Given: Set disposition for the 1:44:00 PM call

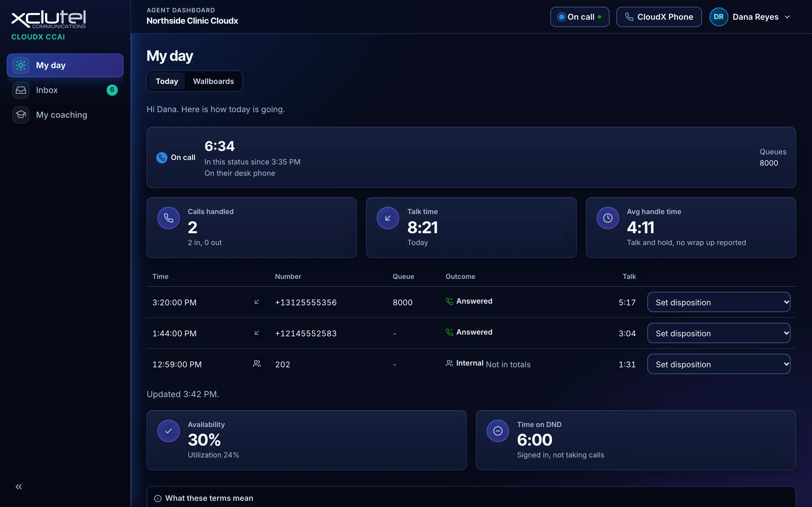Looking at the screenshot, I should (x=719, y=333).
